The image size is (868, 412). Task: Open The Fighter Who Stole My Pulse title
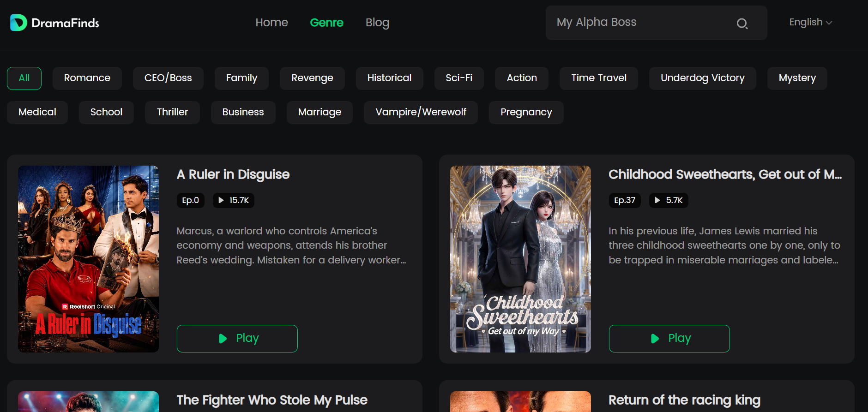pyautogui.click(x=272, y=400)
